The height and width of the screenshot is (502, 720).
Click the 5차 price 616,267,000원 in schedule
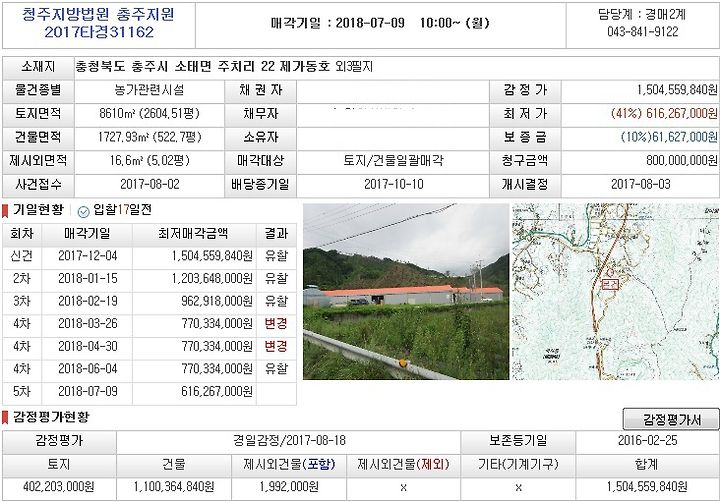[x=217, y=392]
